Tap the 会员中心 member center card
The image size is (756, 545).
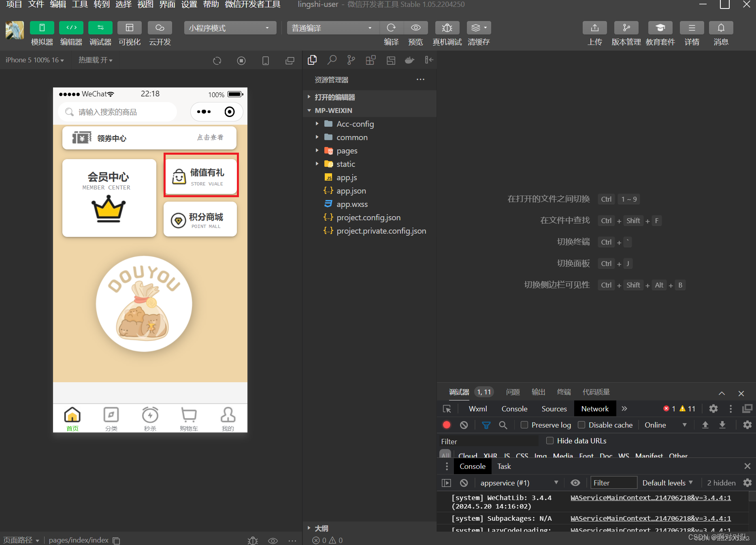click(x=109, y=198)
